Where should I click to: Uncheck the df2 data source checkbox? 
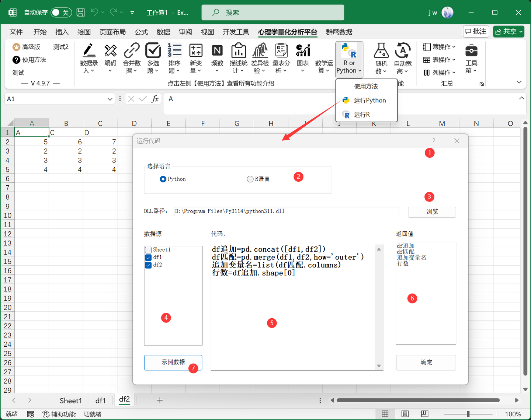pyautogui.click(x=148, y=265)
